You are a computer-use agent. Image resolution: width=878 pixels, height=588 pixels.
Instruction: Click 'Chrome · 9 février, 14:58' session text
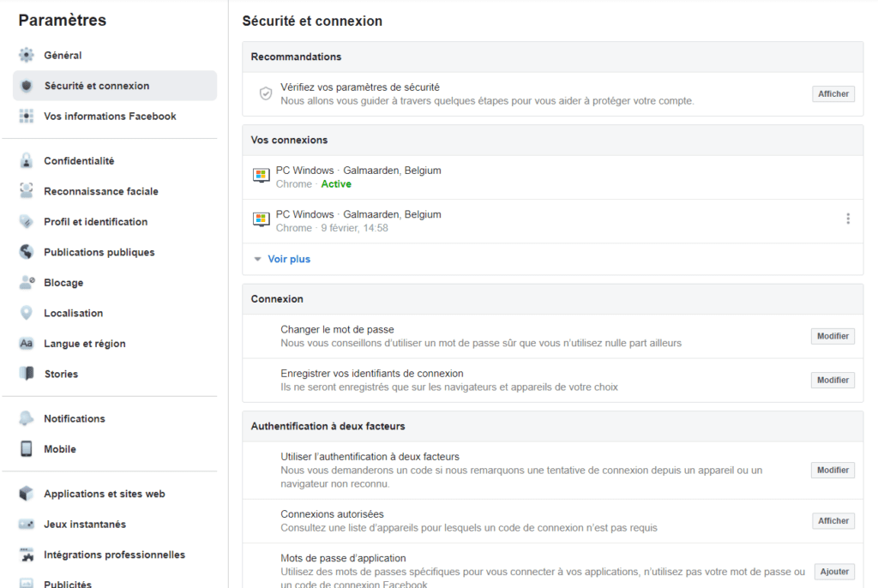coord(332,228)
